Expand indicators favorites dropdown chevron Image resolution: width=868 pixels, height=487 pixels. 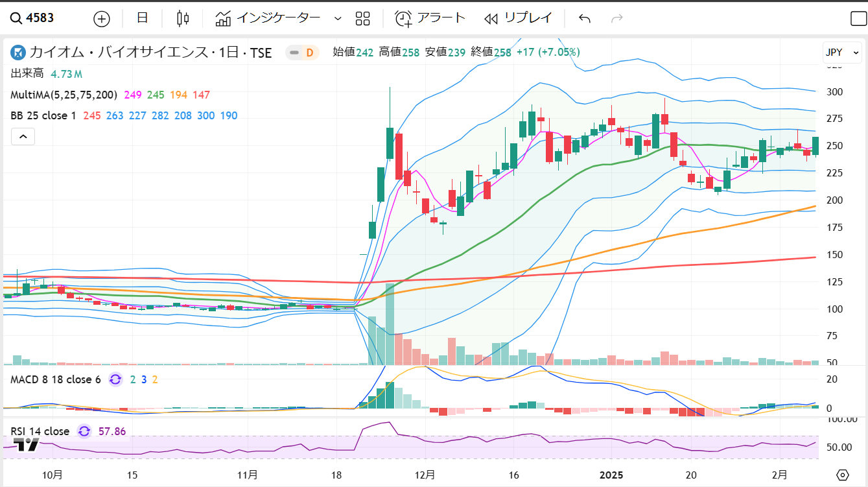pos(337,18)
